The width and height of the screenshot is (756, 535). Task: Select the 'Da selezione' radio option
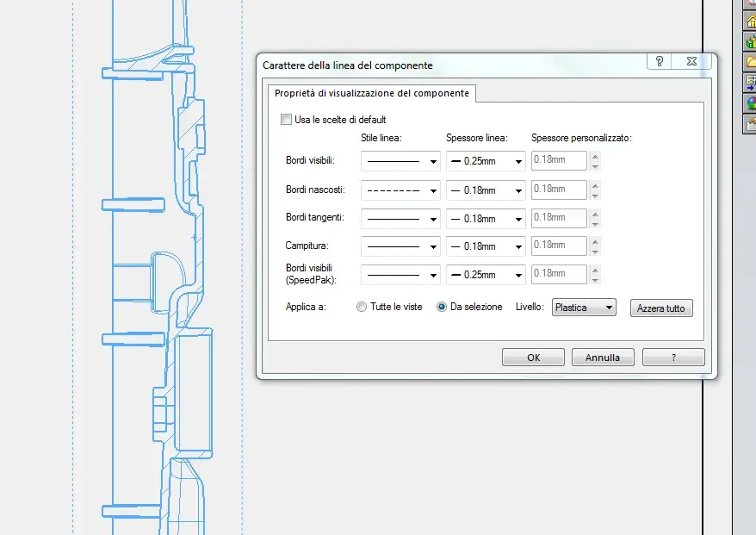click(443, 307)
